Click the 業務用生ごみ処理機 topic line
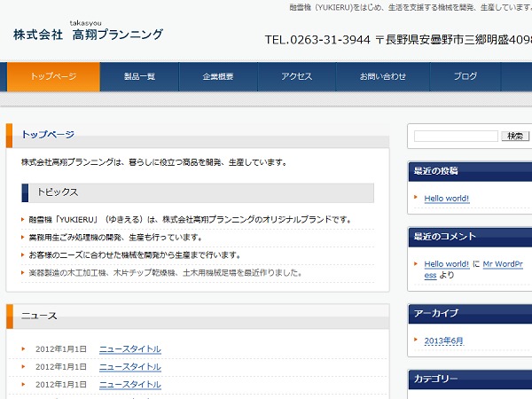The image size is (532, 399). pyautogui.click(x=115, y=238)
